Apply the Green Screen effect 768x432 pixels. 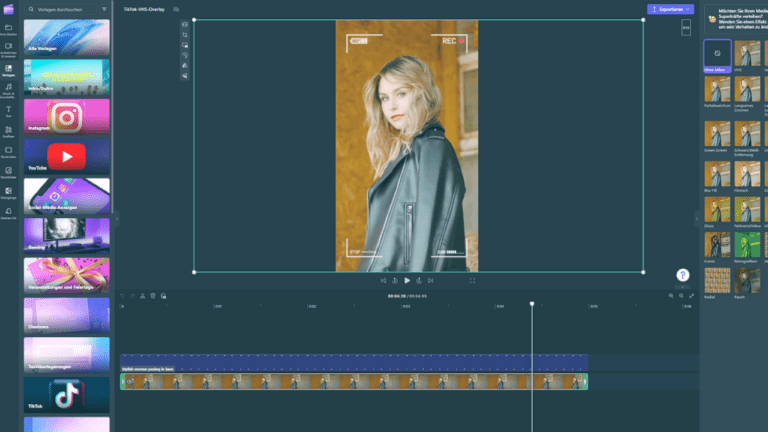coord(716,135)
